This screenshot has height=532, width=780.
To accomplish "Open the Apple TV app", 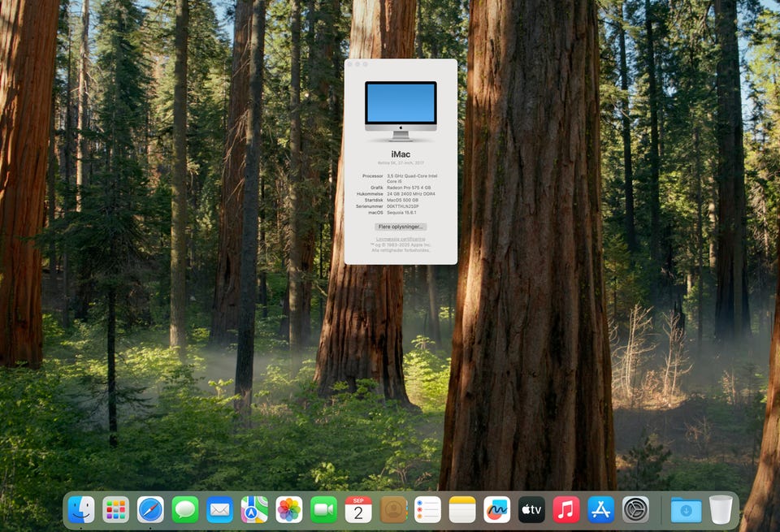I will pyautogui.click(x=531, y=509).
